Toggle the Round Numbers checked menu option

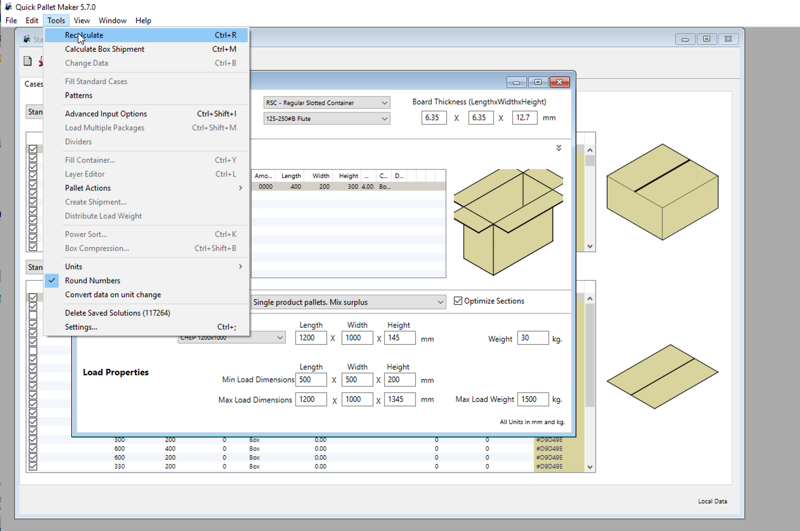click(x=92, y=281)
